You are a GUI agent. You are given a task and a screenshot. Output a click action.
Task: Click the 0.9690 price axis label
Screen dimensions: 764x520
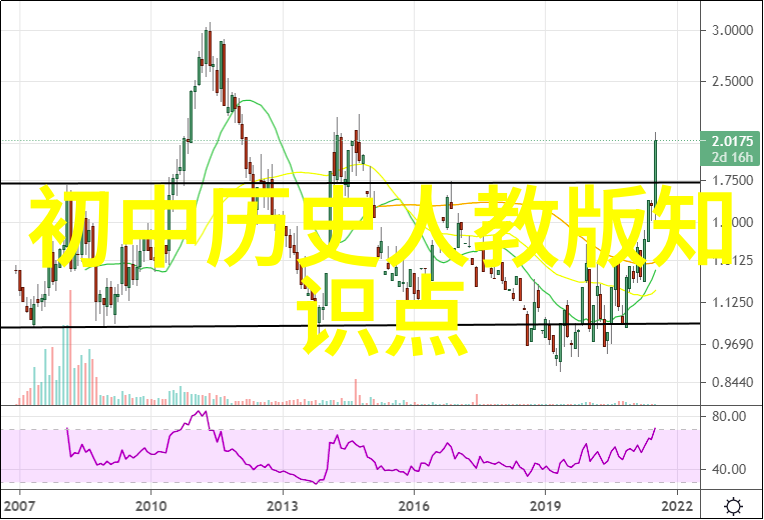(x=731, y=344)
